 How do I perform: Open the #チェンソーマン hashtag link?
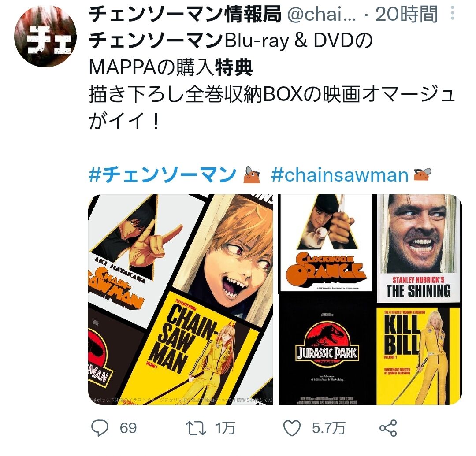[162, 175]
